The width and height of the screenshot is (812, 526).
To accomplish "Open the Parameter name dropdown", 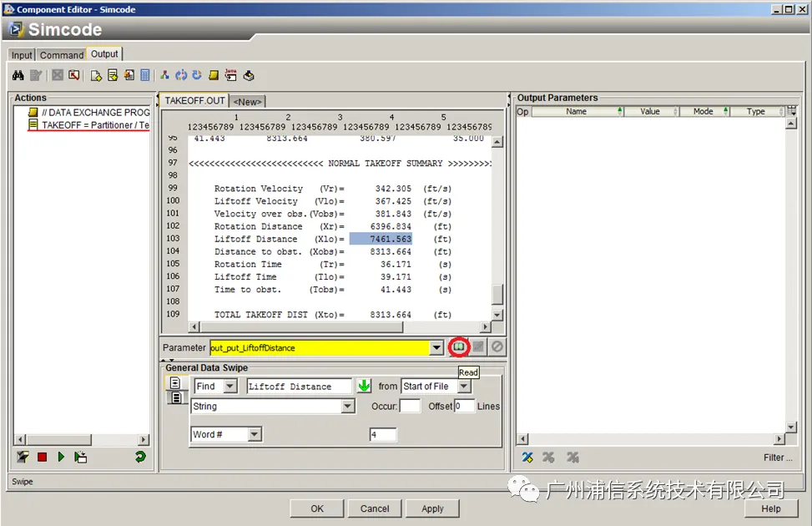I will [436, 347].
